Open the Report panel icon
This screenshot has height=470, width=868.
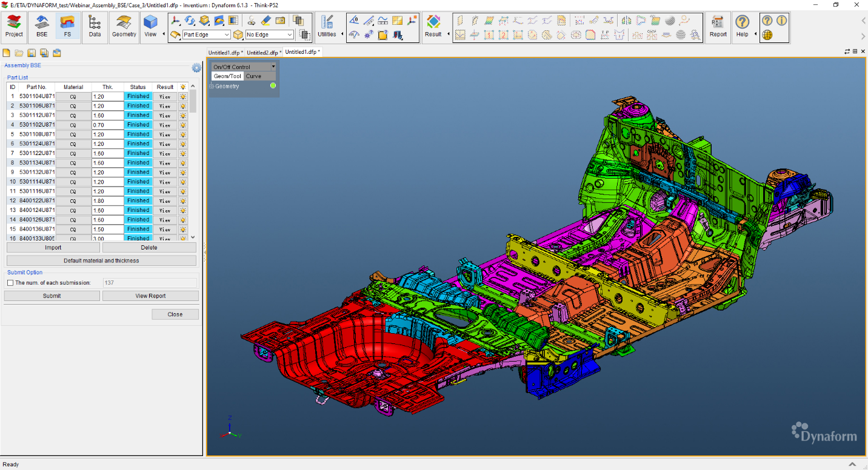click(718, 27)
